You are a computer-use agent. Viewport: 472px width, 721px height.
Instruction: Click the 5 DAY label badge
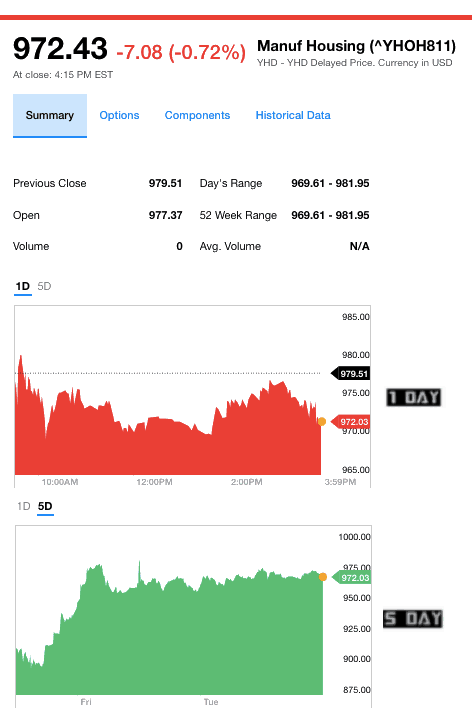413,618
